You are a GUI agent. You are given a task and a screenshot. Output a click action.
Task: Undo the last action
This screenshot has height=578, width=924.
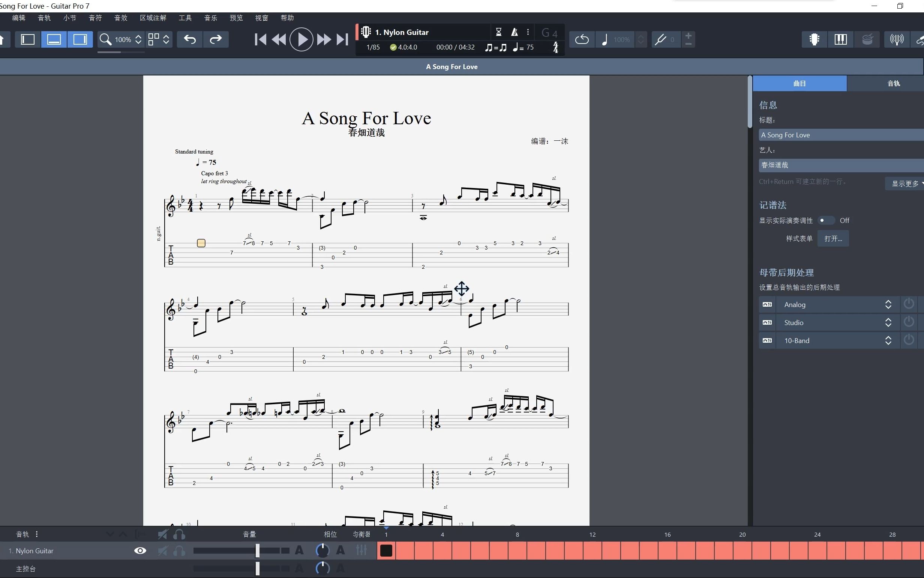coord(190,39)
